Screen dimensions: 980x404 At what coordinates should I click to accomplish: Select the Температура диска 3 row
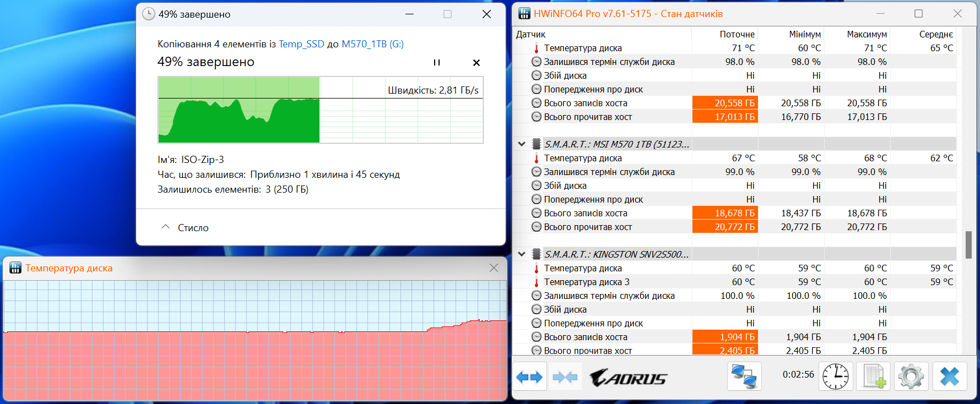tap(735, 282)
